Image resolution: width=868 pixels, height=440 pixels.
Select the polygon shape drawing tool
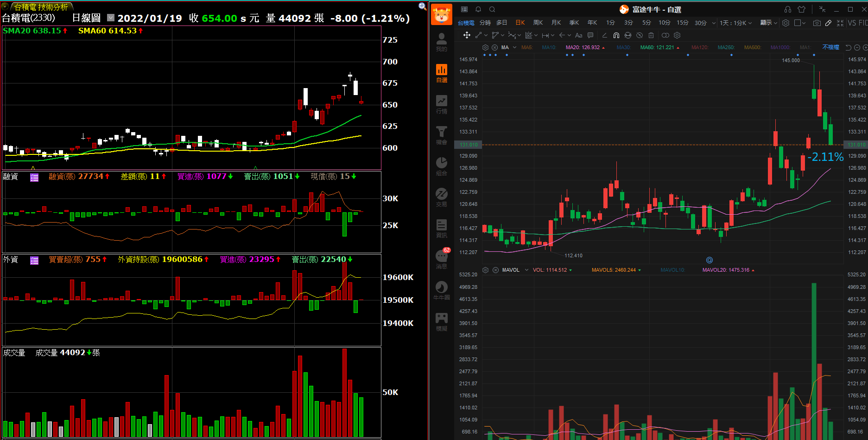click(495, 35)
